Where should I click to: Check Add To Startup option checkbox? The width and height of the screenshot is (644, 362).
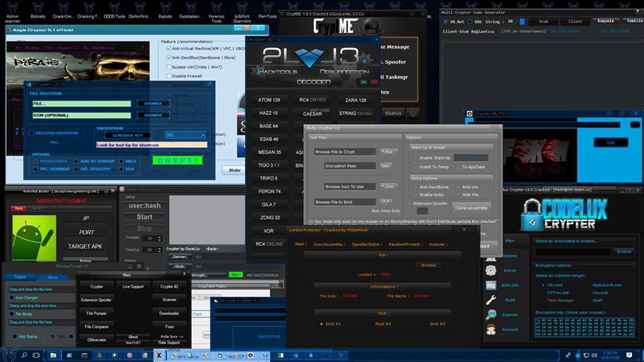coord(76,162)
